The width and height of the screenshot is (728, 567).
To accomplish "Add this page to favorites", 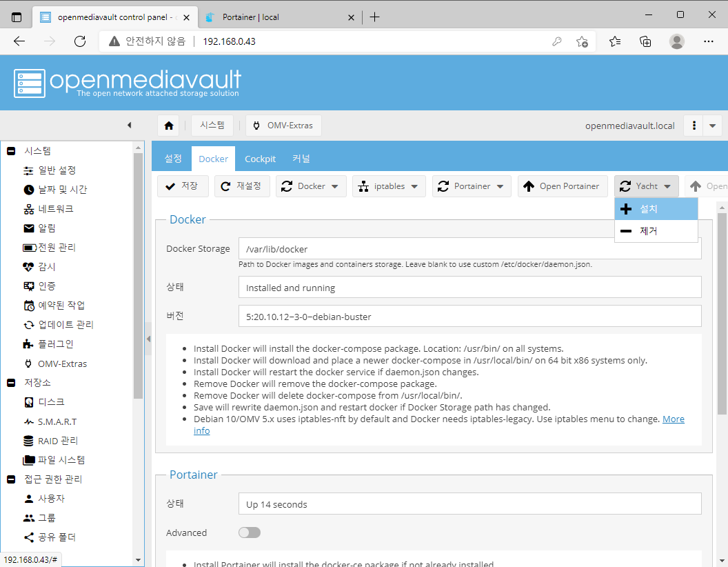I will click(x=582, y=41).
